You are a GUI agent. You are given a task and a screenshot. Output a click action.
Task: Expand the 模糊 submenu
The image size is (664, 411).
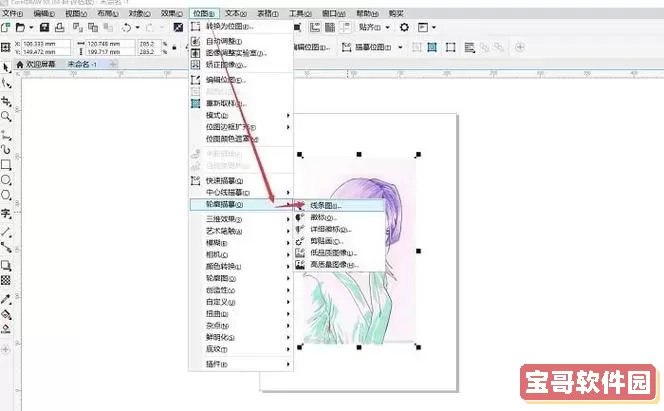click(241, 243)
